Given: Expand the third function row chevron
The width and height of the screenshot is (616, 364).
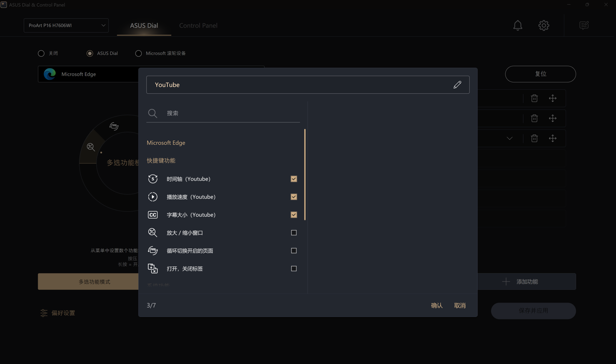Looking at the screenshot, I should pyautogui.click(x=510, y=138).
